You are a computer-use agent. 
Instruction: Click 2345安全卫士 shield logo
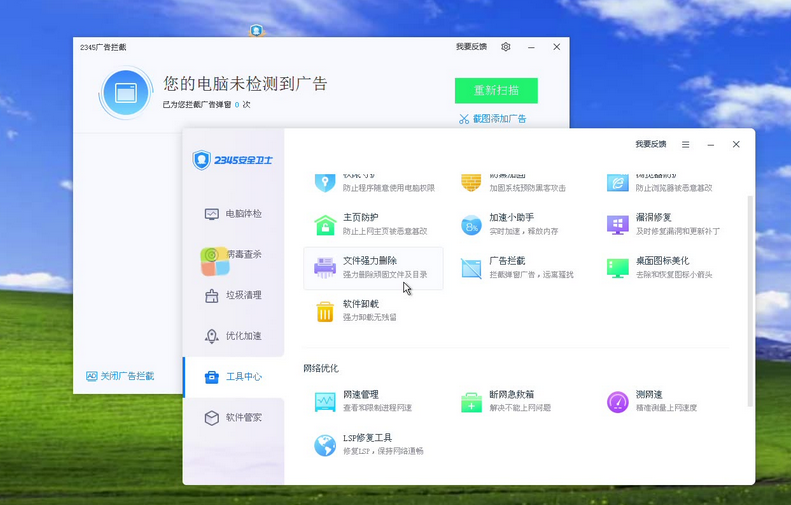click(201, 160)
